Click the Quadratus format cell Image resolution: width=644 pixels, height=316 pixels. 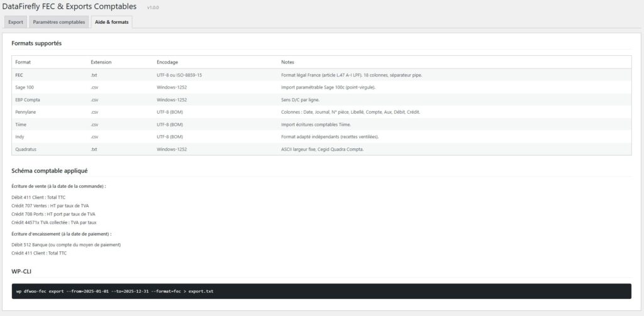[26, 150]
